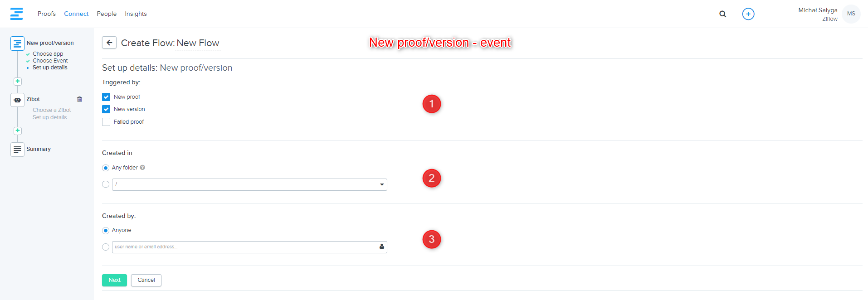
Task: Go to the Insights menu
Action: [x=136, y=14]
